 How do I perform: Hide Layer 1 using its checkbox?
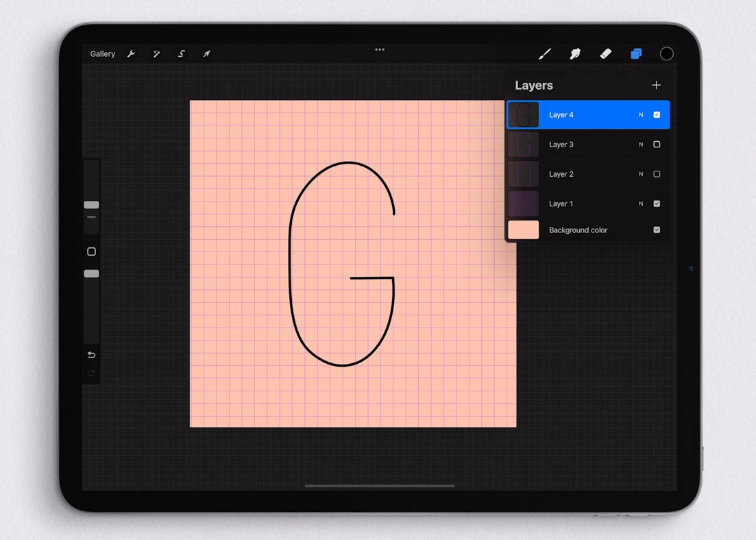657,204
